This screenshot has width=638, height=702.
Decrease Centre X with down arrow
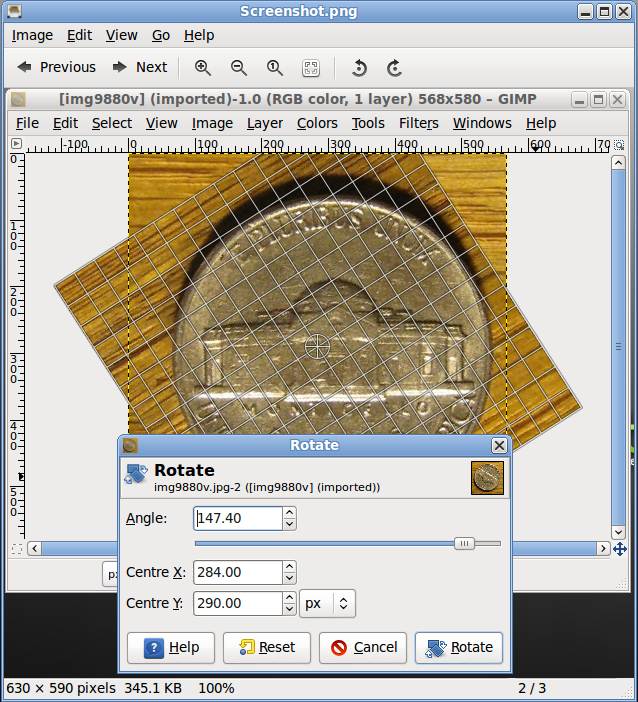click(290, 578)
